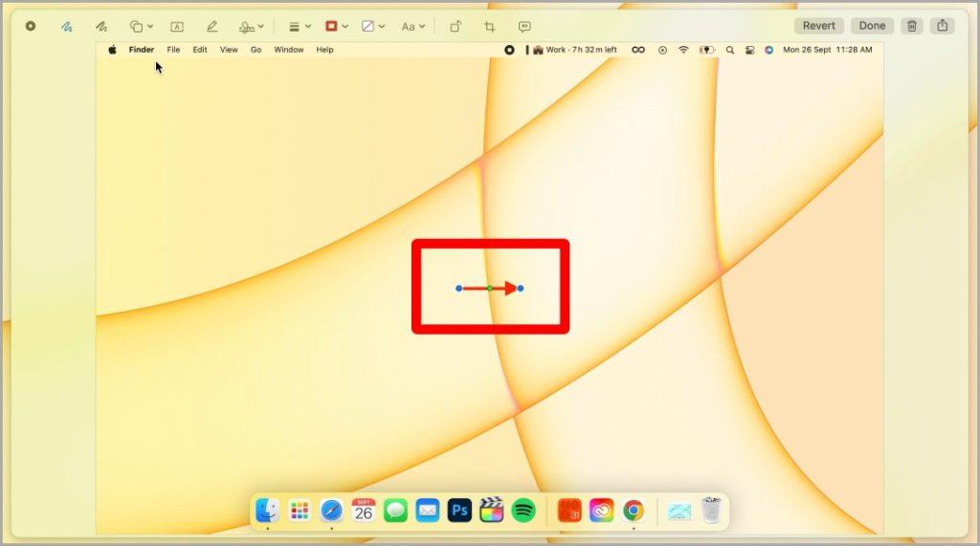Click the Rotate icon in the toolbar

pyautogui.click(x=456, y=26)
